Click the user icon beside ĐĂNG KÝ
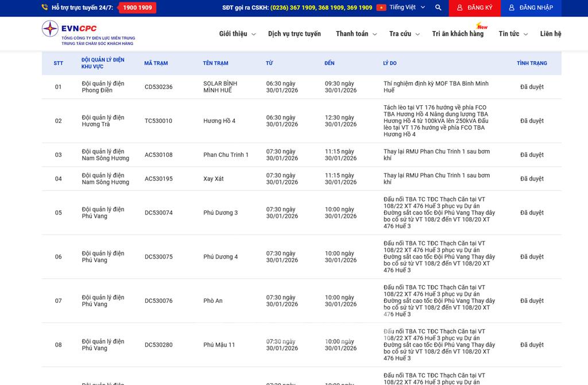 459,7
